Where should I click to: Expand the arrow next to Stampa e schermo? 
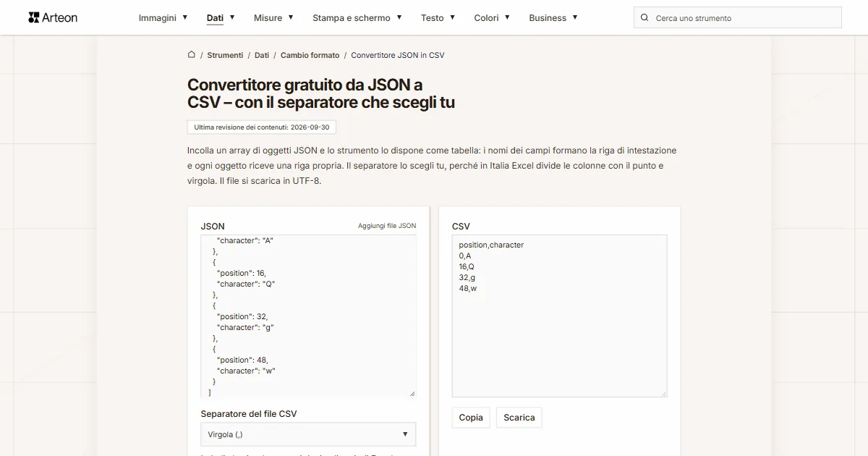[399, 17]
